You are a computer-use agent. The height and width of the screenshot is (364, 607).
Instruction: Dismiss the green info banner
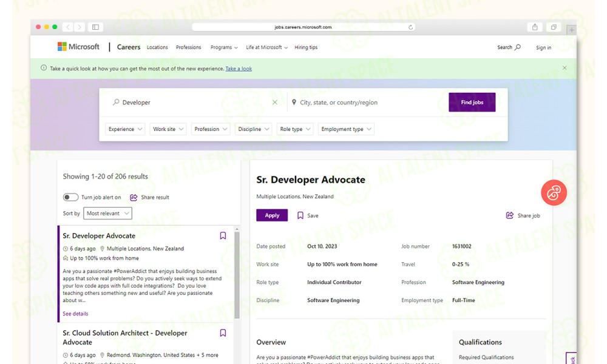pyautogui.click(x=565, y=68)
